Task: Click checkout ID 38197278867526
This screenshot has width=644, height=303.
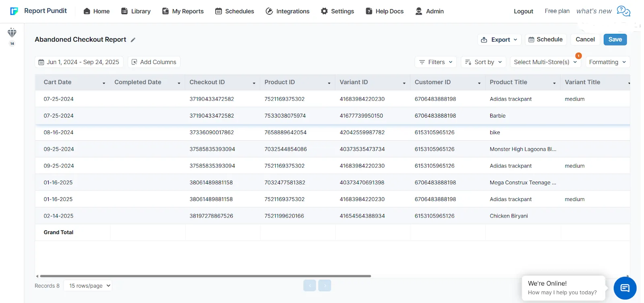Action: [x=211, y=216]
